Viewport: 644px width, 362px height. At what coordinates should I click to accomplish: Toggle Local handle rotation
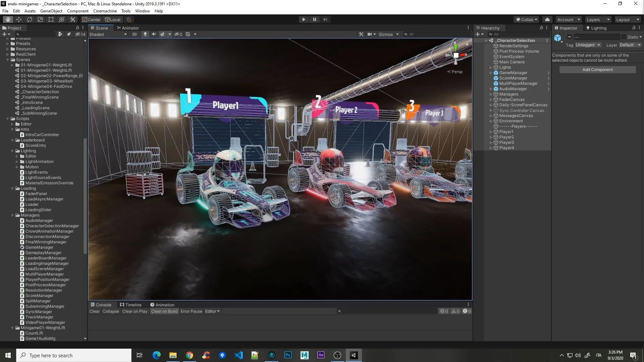point(113,19)
